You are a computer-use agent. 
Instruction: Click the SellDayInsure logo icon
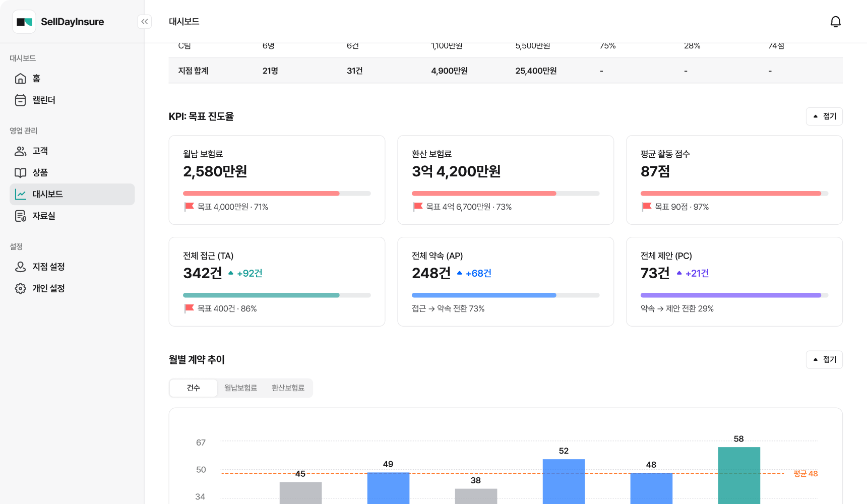(24, 22)
